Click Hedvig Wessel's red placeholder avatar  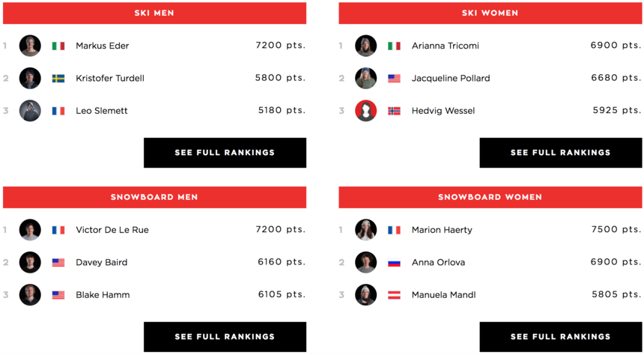pos(366,111)
